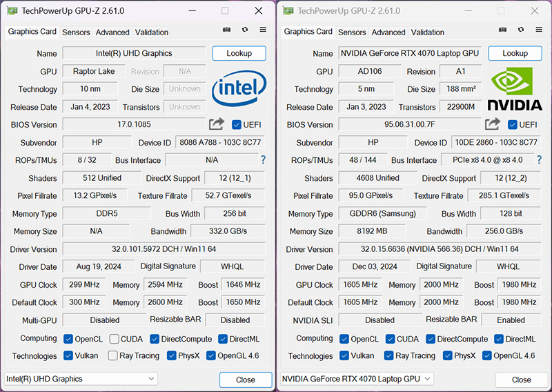Click NVIDIA Transistors value 22900M
Viewport: 552px width, 392px height.
click(460, 107)
